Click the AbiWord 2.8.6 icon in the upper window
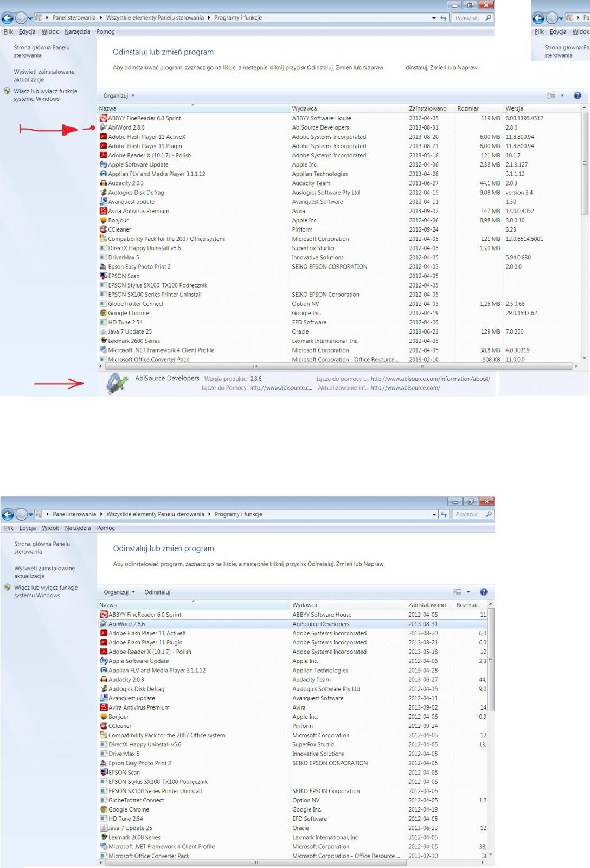Screen dimensions: 590x868 [x=104, y=127]
